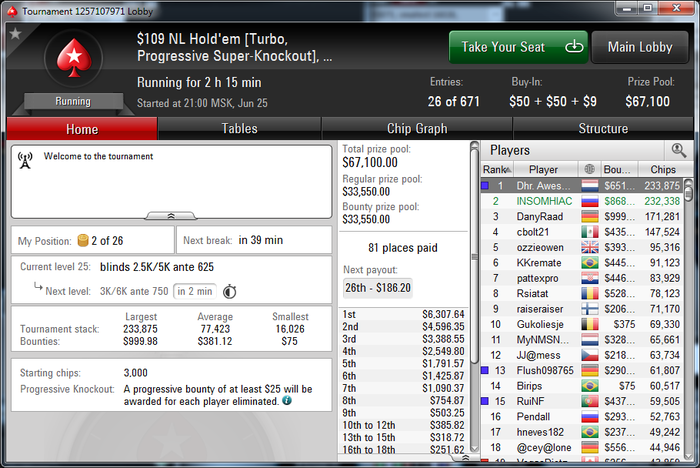Click the progressive knockout info icon
The width and height of the screenshot is (700, 468).
coord(287,401)
